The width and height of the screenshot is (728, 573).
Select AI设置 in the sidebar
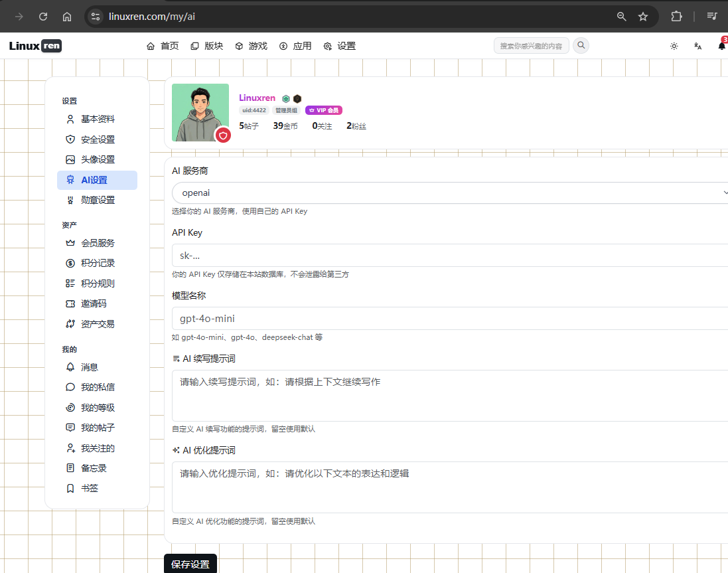(97, 180)
